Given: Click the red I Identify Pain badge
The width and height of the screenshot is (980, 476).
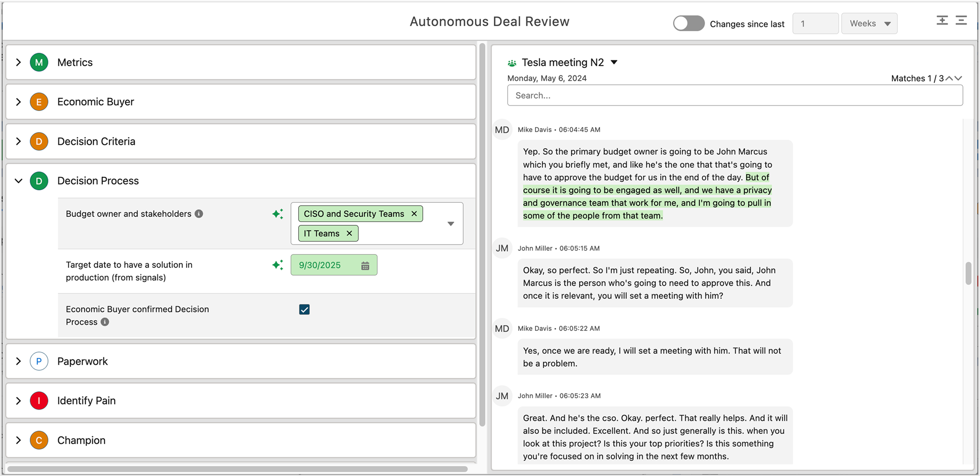Looking at the screenshot, I should [39, 401].
